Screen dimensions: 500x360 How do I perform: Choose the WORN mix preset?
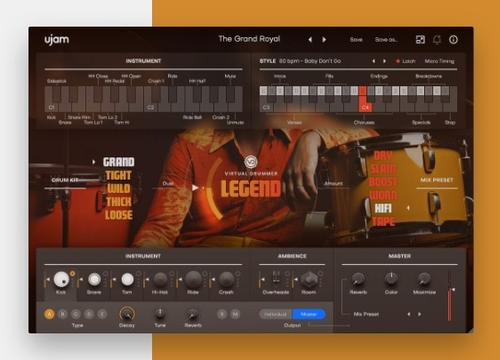point(383,195)
